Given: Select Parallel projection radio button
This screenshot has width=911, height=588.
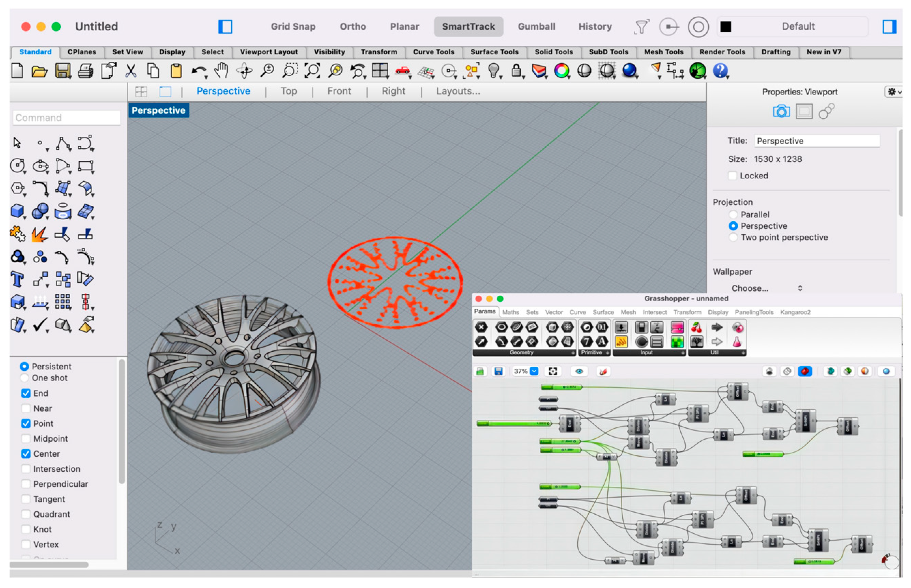Looking at the screenshot, I should click(x=733, y=215).
